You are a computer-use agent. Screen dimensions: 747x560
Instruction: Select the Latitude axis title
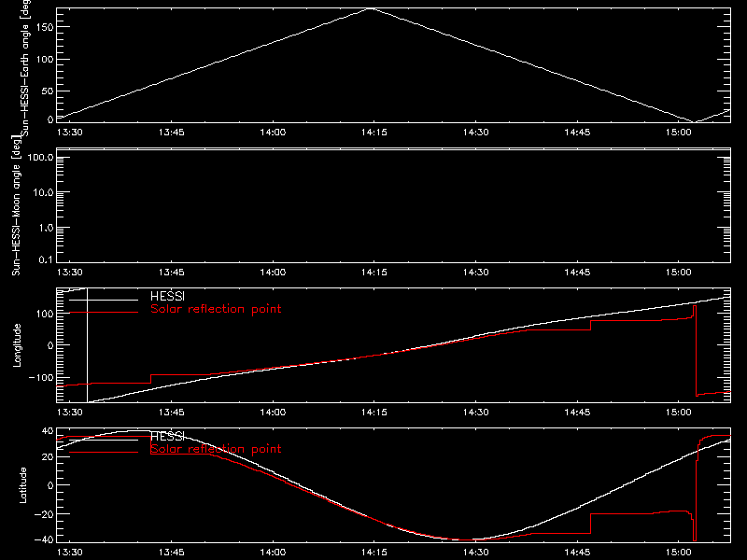tap(22, 484)
